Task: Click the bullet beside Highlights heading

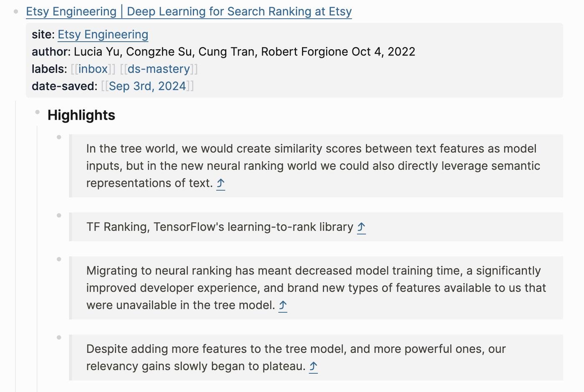Action: [38, 112]
